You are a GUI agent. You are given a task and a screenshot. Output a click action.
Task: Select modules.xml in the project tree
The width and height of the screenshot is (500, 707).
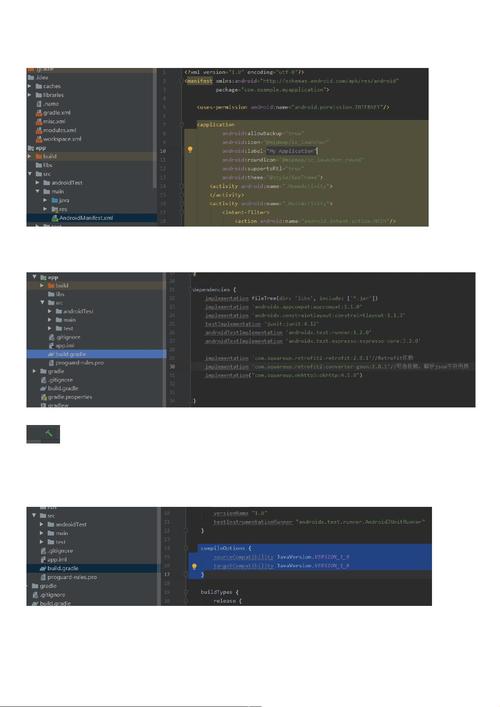[x=60, y=130]
